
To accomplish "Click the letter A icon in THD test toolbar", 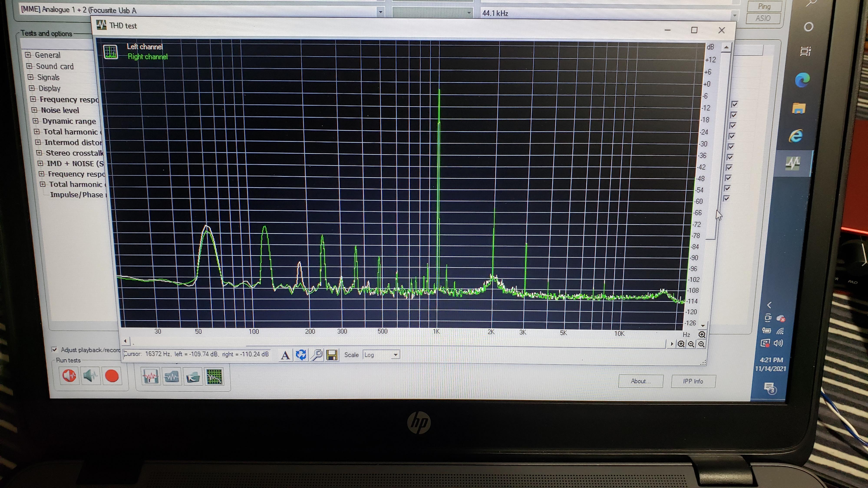I will coord(285,355).
